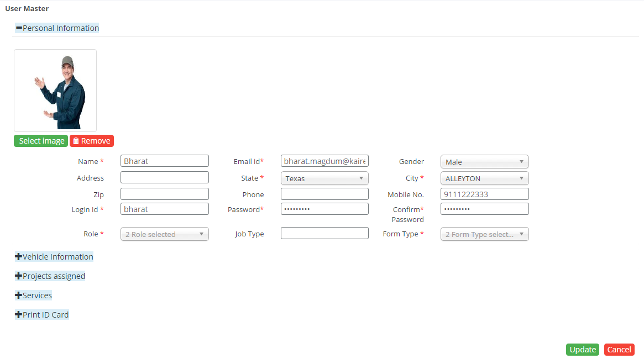This screenshot has height=359, width=644.
Task: Collapse the Personal Information section
Action: click(57, 28)
